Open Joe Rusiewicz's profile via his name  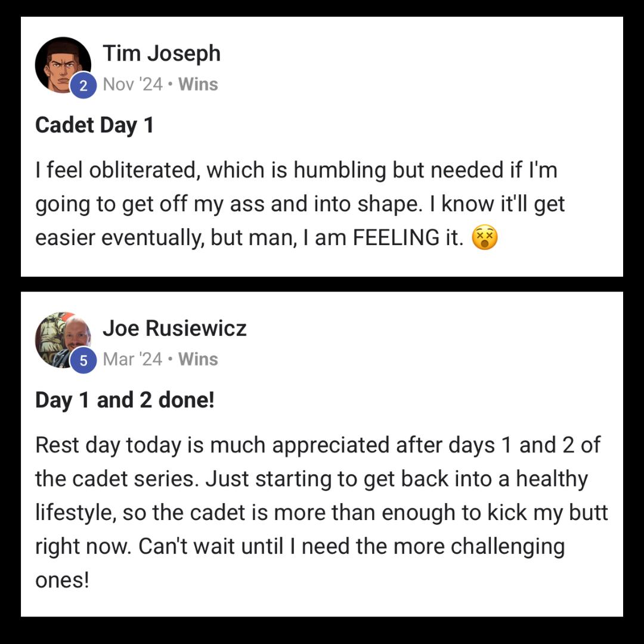tap(175, 329)
